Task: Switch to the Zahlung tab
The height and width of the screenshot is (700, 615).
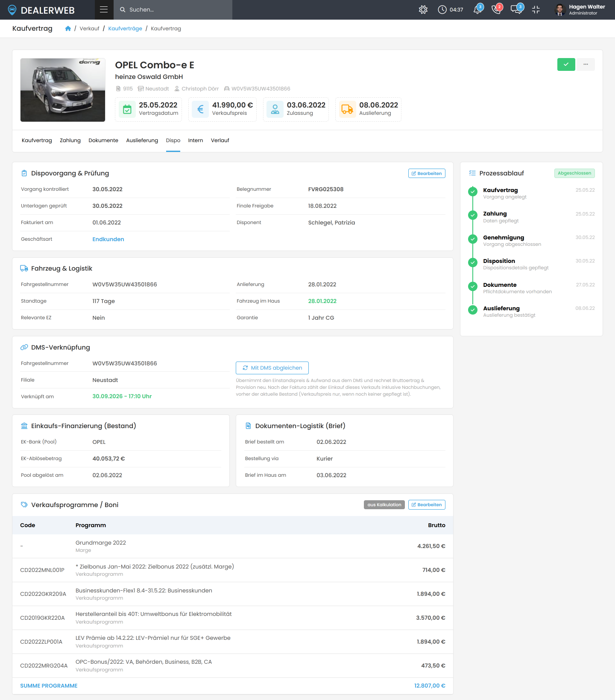Action: pyautogui.click(x=70, y=140)
